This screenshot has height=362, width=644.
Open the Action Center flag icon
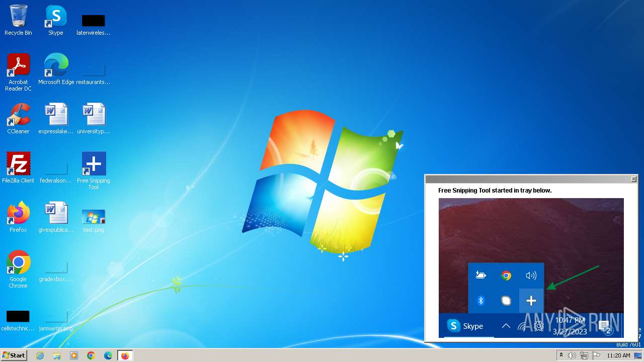596,355
